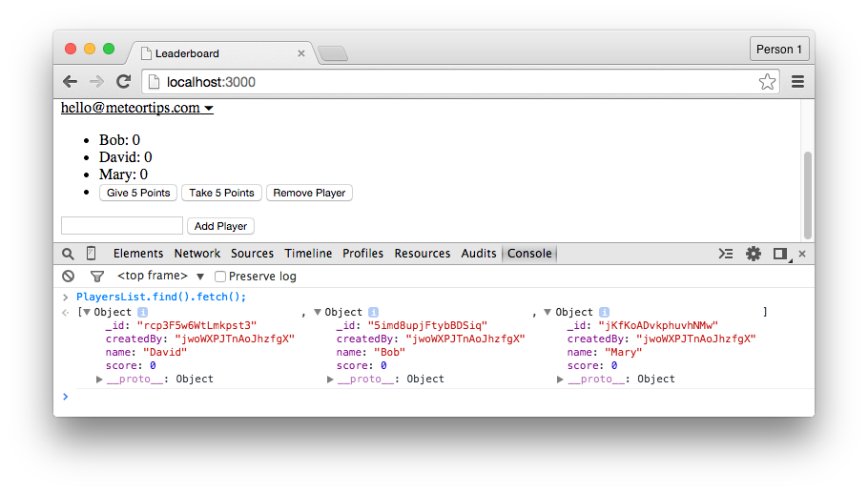Collapse the first Object (David) triangle

[87, 312]
